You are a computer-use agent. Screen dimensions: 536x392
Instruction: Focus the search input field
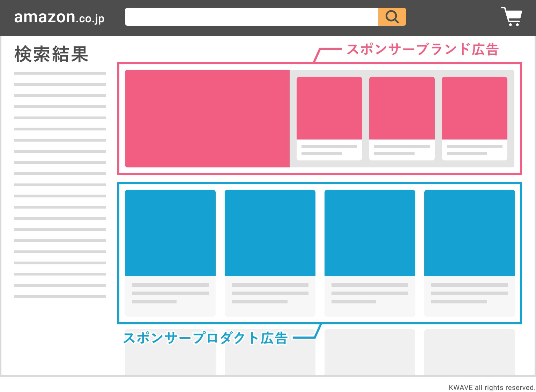[x=252, y=17]
